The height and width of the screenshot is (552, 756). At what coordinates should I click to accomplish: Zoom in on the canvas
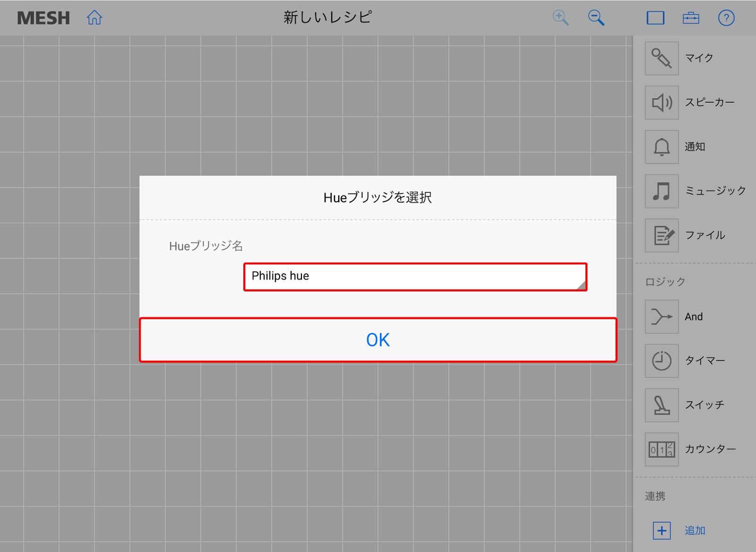coord(561,18)
